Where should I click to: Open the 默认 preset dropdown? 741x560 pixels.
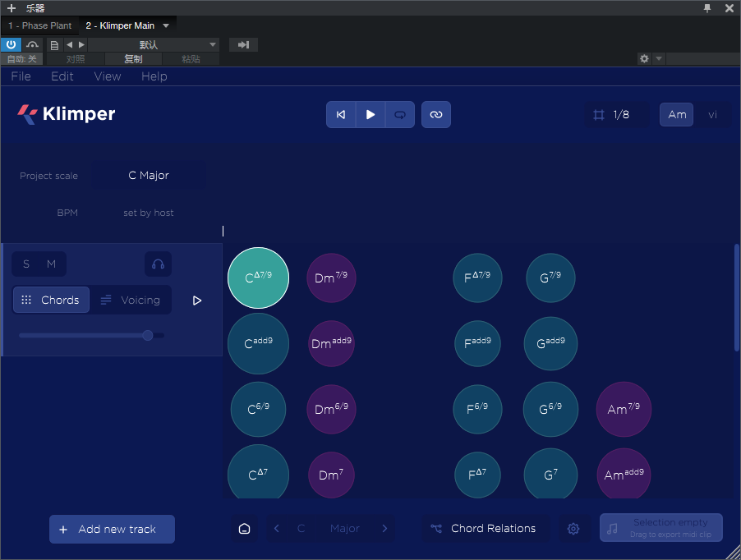click(x=153, y=45)
